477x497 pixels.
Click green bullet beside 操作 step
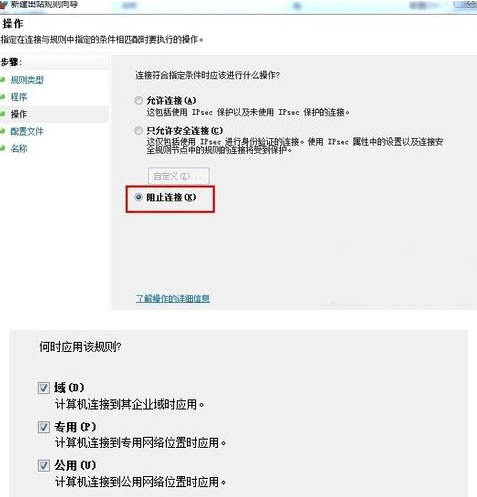click(2, 114)
